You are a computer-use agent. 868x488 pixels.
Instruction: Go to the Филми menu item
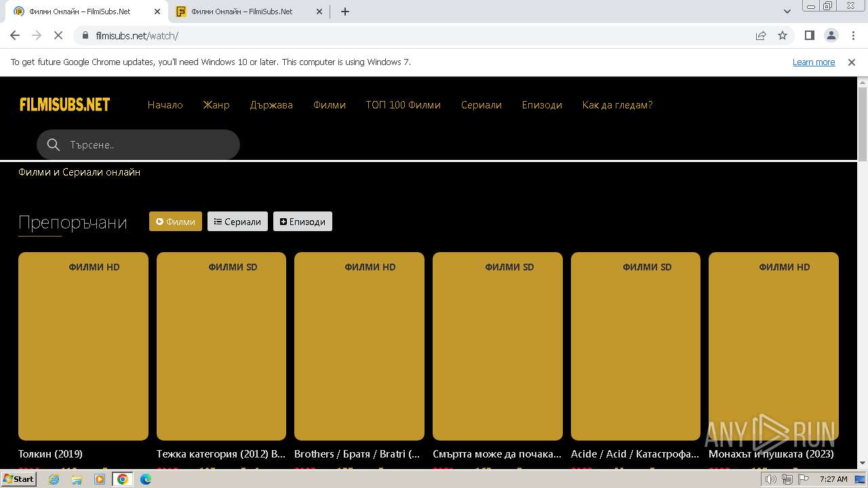point(330,104)
